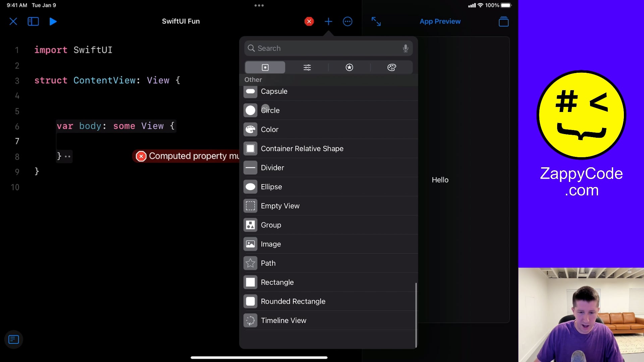Viewport: 644px width, 362px height.
Task: Tap the battery indicator in status bar
Action: (x=506, y=5)
